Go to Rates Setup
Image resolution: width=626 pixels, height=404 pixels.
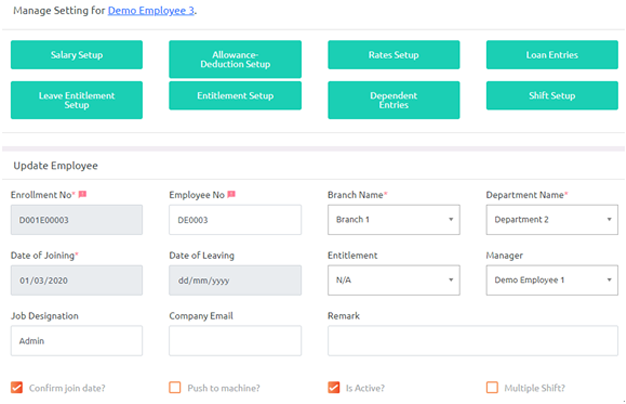(394, 55)
